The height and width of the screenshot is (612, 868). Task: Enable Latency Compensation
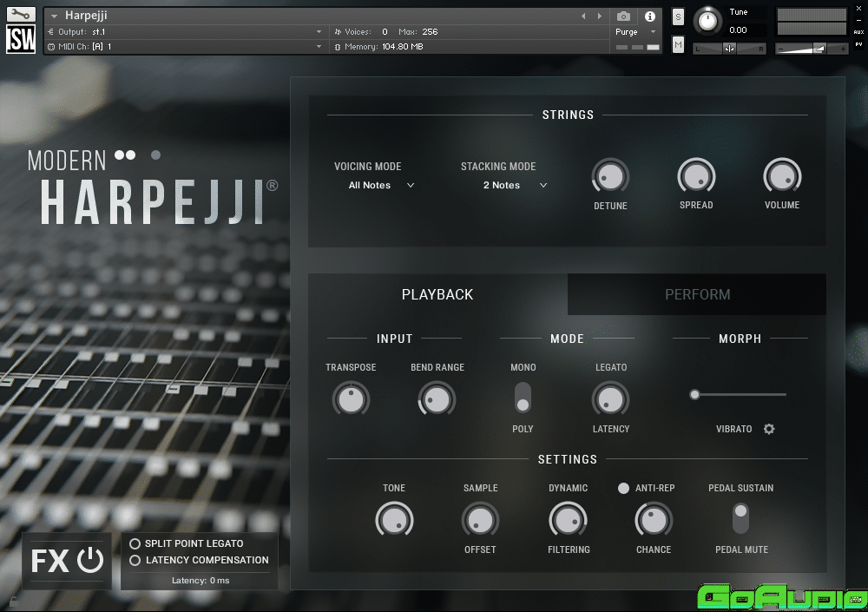click(x=135, y=561)
